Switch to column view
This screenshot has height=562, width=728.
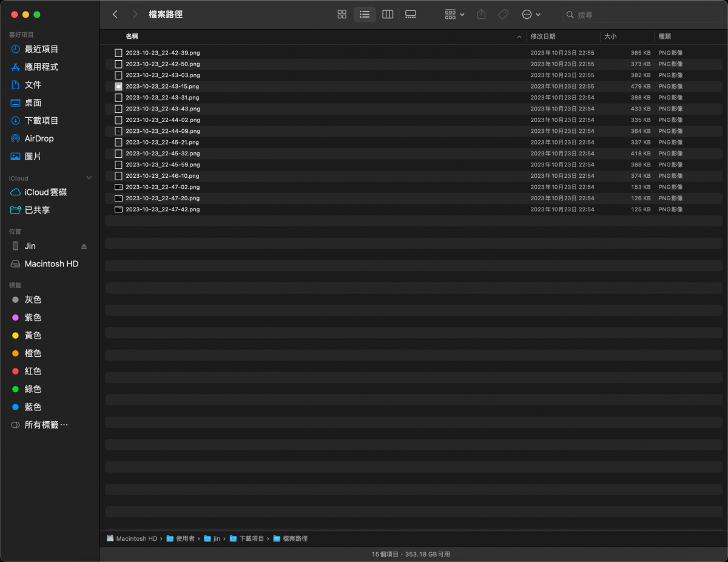click(388, 14)
